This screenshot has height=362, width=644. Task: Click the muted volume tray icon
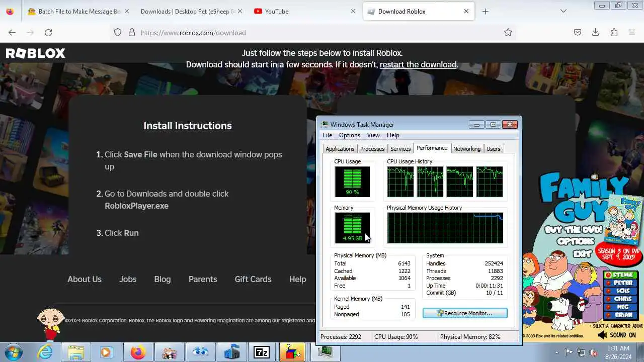point(594,352)
